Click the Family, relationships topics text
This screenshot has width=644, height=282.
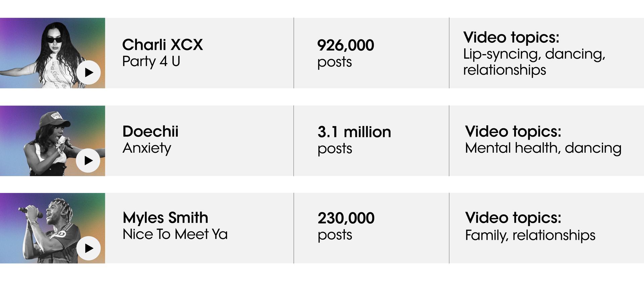point(530,235)
